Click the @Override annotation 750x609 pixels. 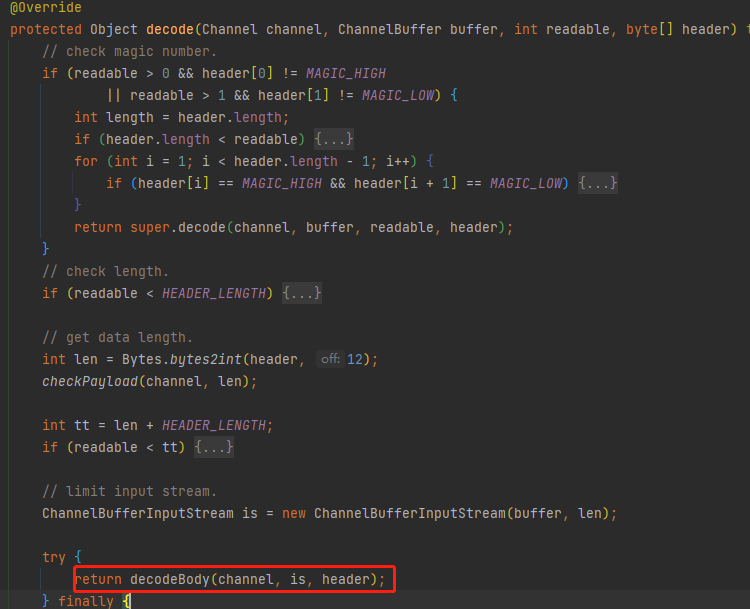click(45, 8)
